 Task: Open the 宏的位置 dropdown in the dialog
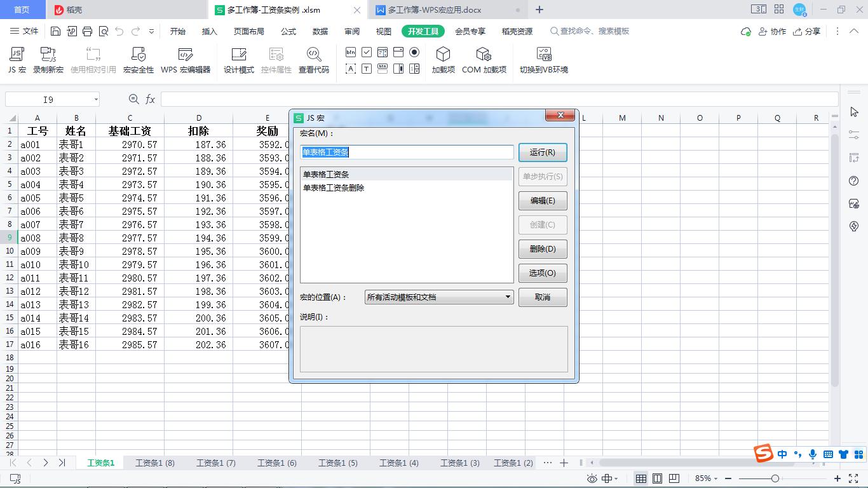507,297
